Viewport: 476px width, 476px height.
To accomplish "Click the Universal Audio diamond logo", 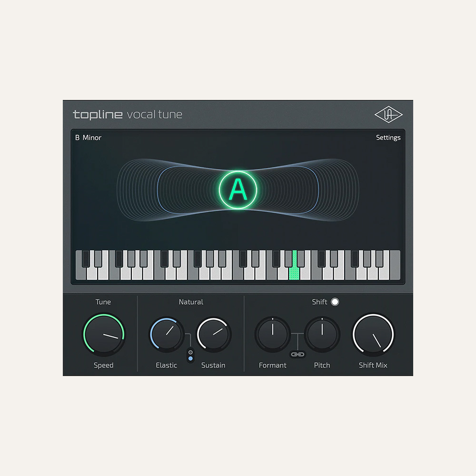I will 388,114.
